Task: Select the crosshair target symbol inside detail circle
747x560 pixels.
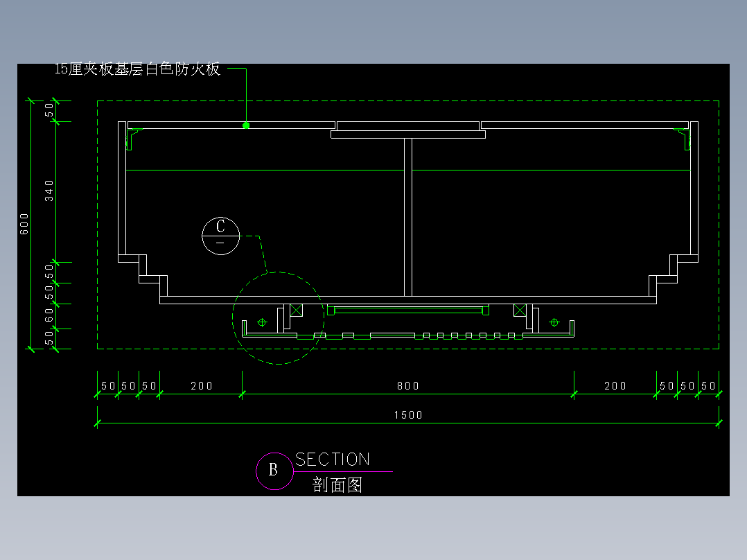Action: 262,323
